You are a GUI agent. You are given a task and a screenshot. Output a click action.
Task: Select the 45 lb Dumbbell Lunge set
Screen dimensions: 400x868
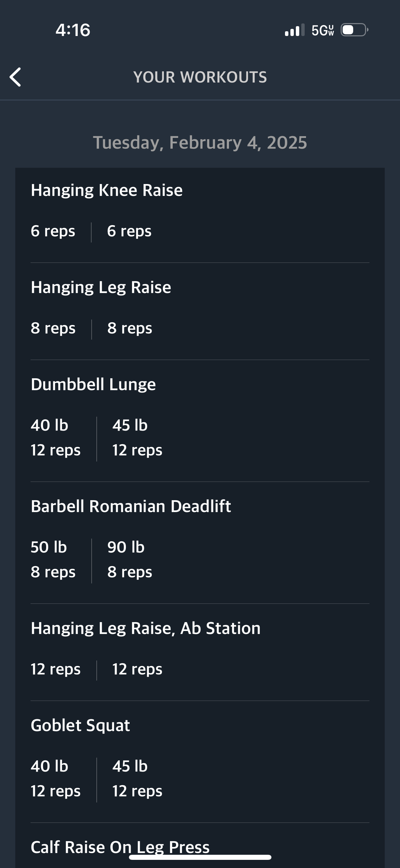pyautogui.click(x=137, y=438)
